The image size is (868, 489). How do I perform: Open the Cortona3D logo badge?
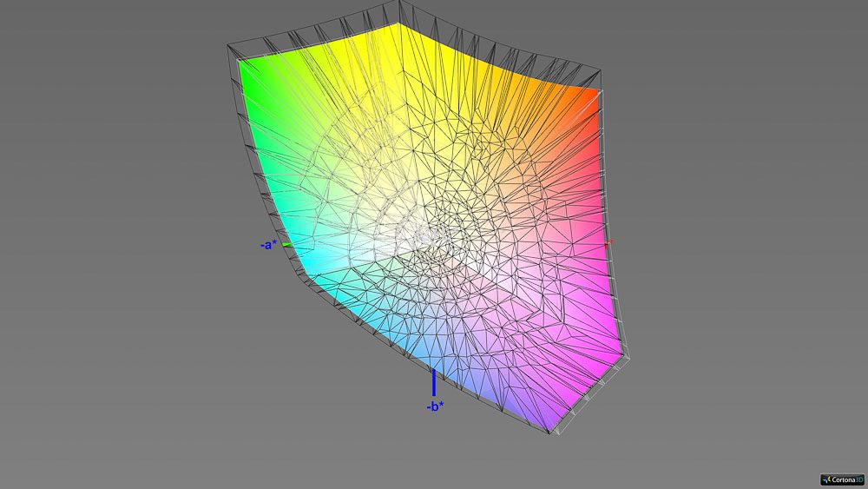coord(843,479)
